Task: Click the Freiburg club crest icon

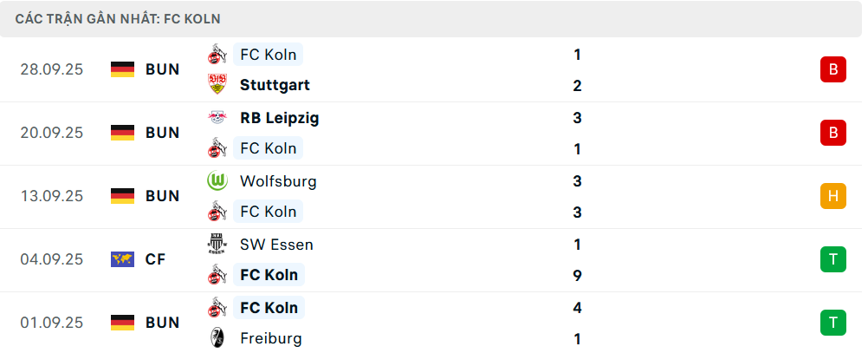Action: pyautogui.click(x=217, y=338)
